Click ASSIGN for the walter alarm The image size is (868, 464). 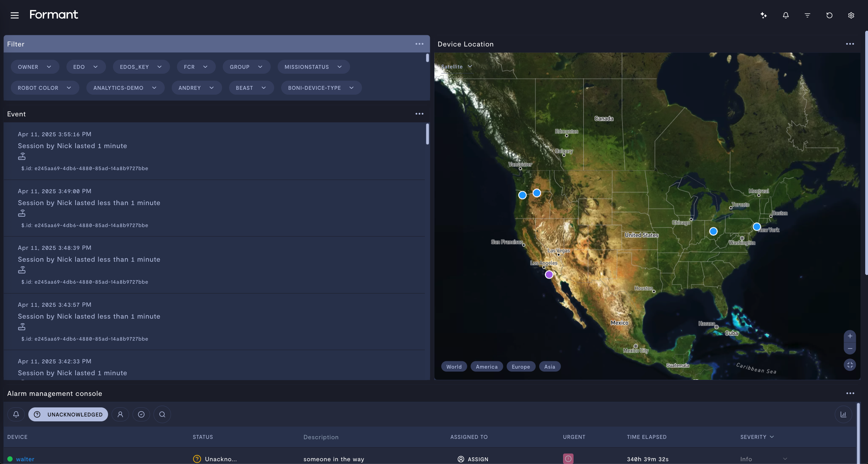(473, 459)
